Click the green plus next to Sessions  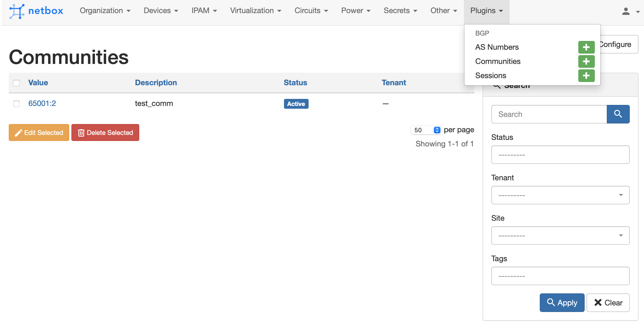[x=586, y=76]
